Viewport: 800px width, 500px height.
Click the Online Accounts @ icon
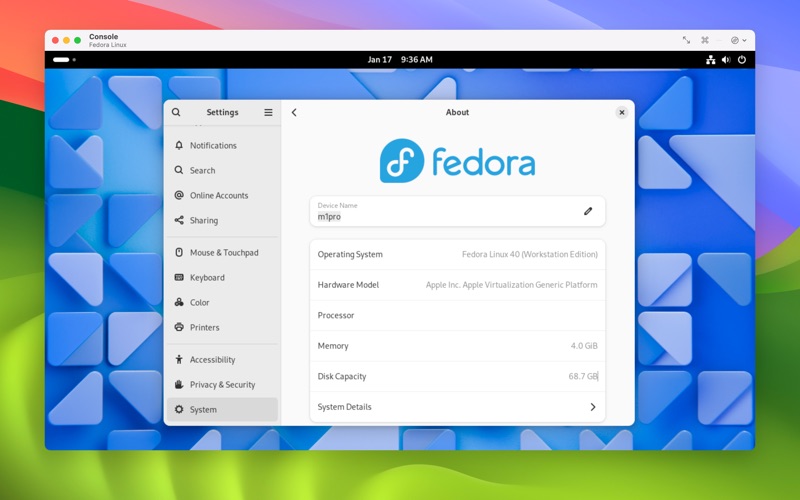coord(179,195)
